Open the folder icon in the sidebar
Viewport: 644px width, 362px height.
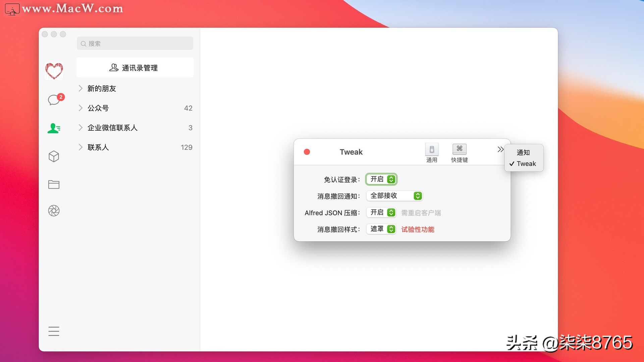pos(54,184)
